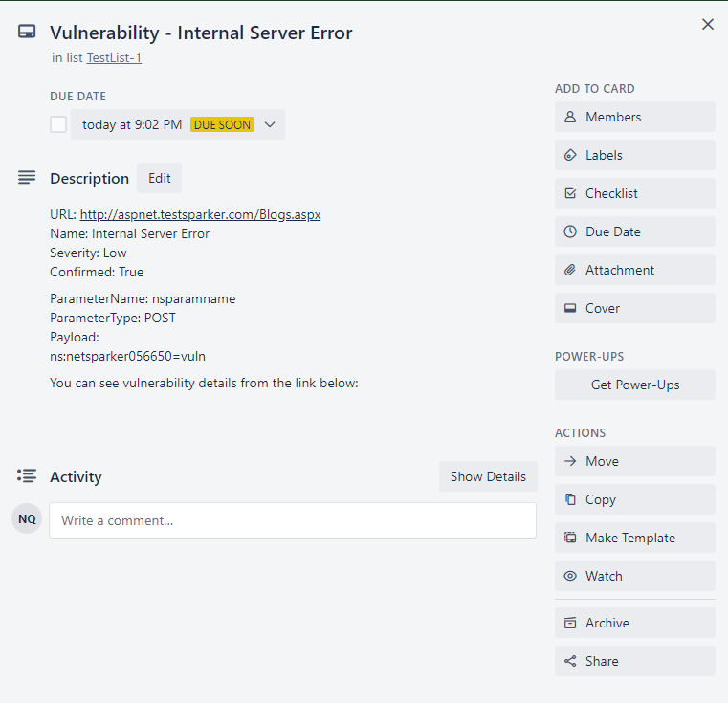The width and height of the screenshot is (728, 704).
Task: Click Show Details in Activity section
Action: click(x=488, y=476)
